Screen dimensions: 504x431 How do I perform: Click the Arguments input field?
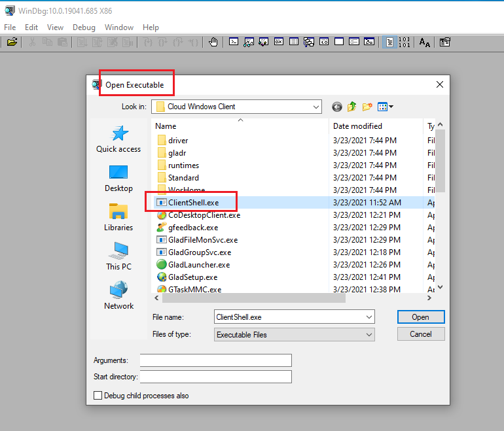click(216, 360)
